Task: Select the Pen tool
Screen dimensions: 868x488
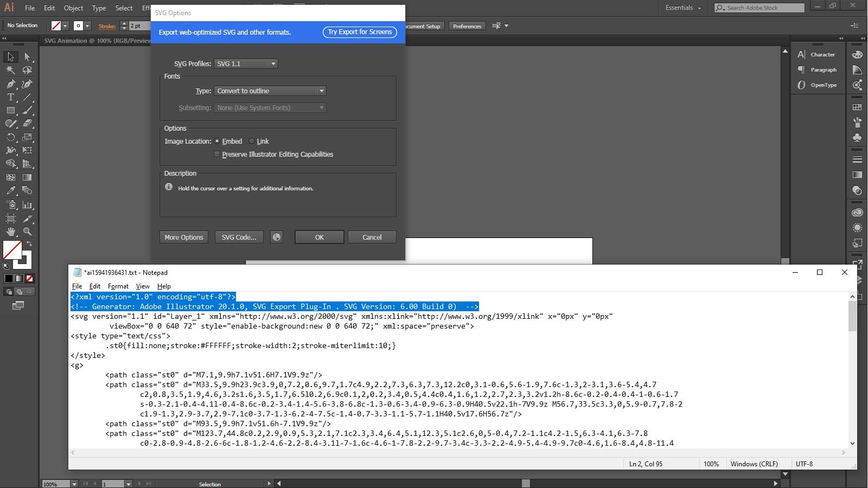Action: (10, 84)
